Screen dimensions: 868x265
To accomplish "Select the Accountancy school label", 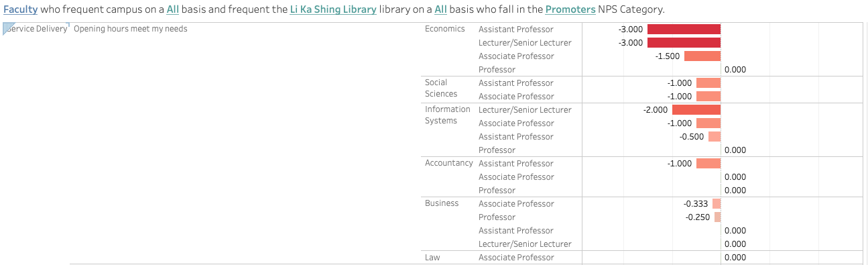I will coord(449,163).
